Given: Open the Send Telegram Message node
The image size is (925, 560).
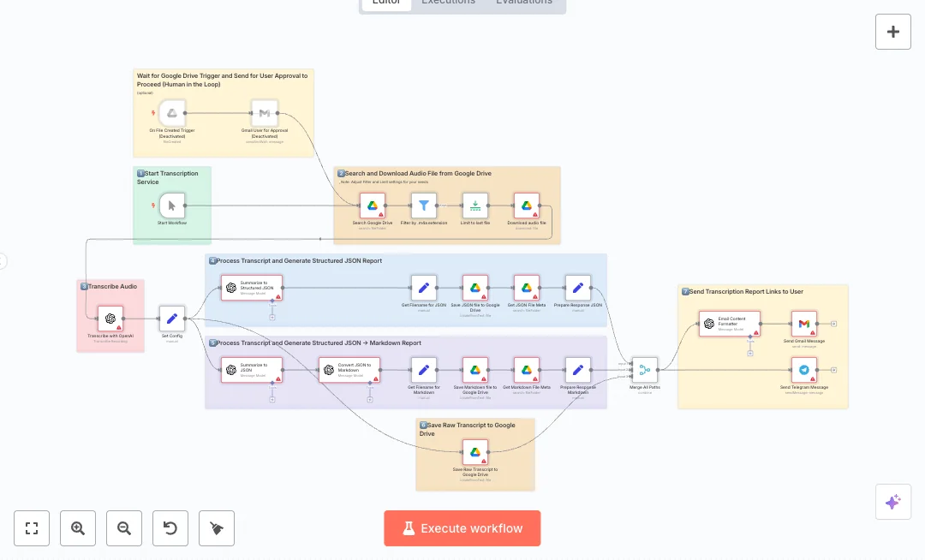Looking at the screenshot, I should 803,370.
